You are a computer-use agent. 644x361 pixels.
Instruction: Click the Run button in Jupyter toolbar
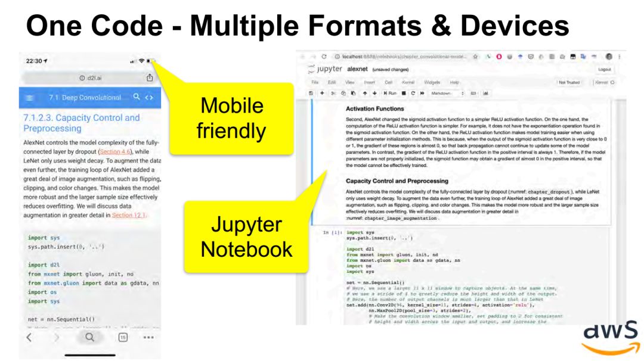[390, 93]
